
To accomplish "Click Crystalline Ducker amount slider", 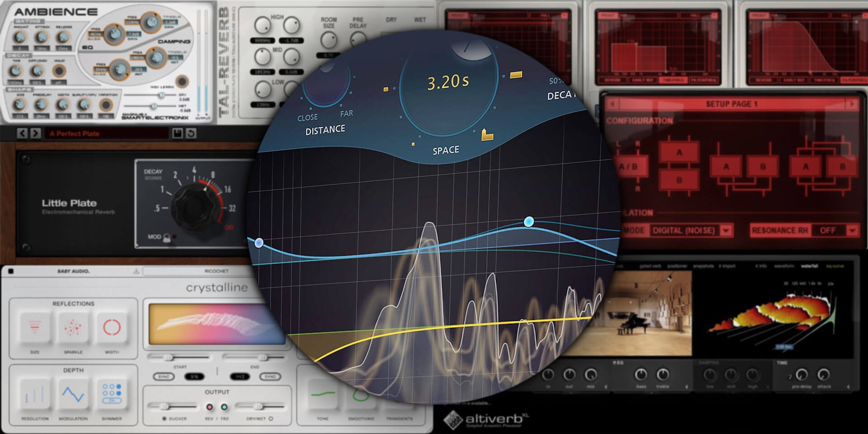I will 172,406.
